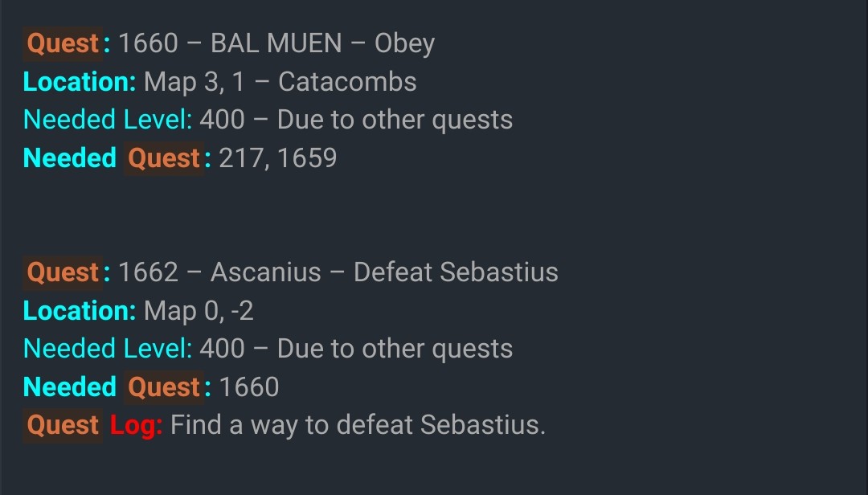Viewport: 868px width, 495px height.
Task: Select the BAL MUEN quest title text
Action: click(x=276, y=43)
